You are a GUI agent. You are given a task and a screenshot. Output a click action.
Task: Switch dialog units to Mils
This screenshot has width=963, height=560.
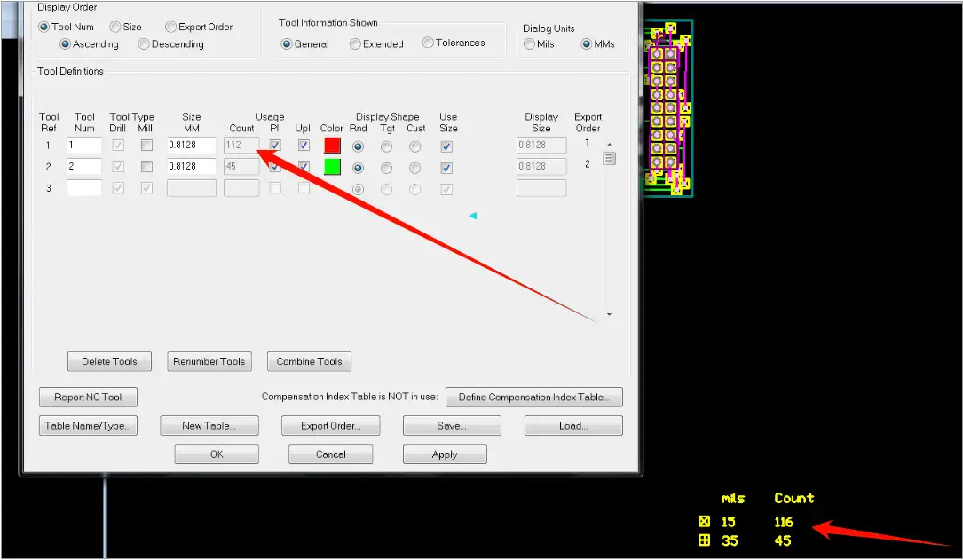coord(530,44)
